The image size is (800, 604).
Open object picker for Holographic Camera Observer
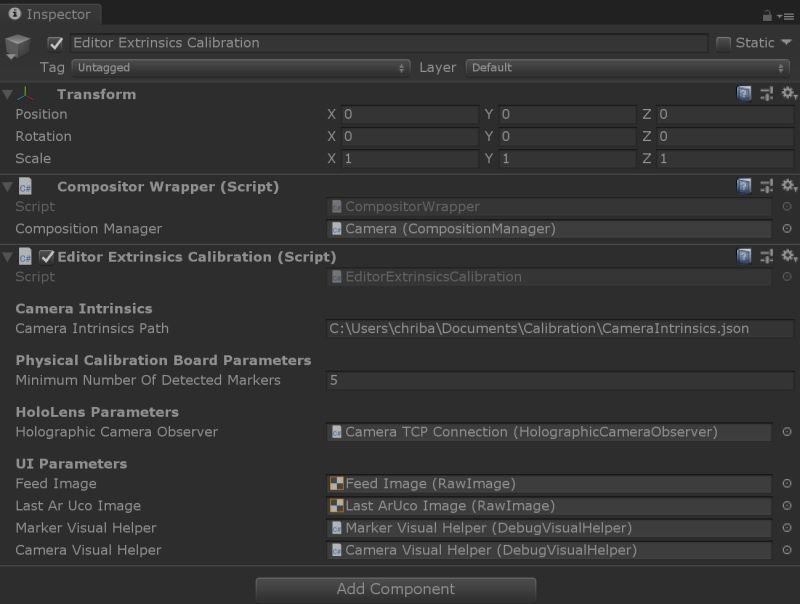[787, 432]
